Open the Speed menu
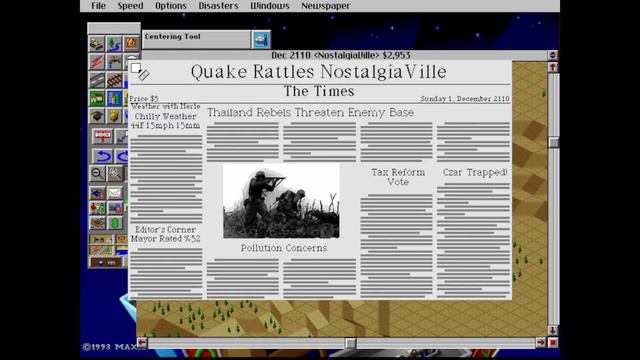 pyautogui.click(x=130, y=6)
